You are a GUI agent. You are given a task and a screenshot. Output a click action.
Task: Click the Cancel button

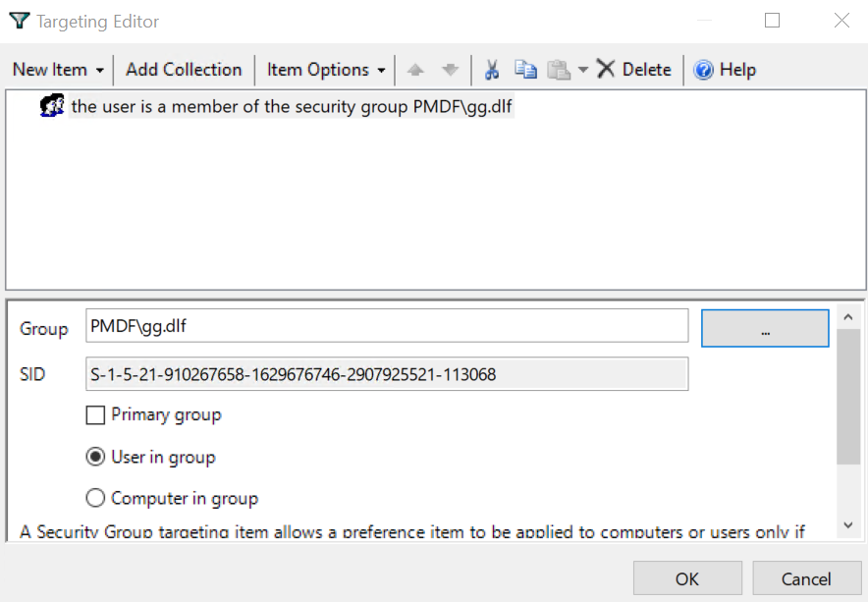[806, 578]
